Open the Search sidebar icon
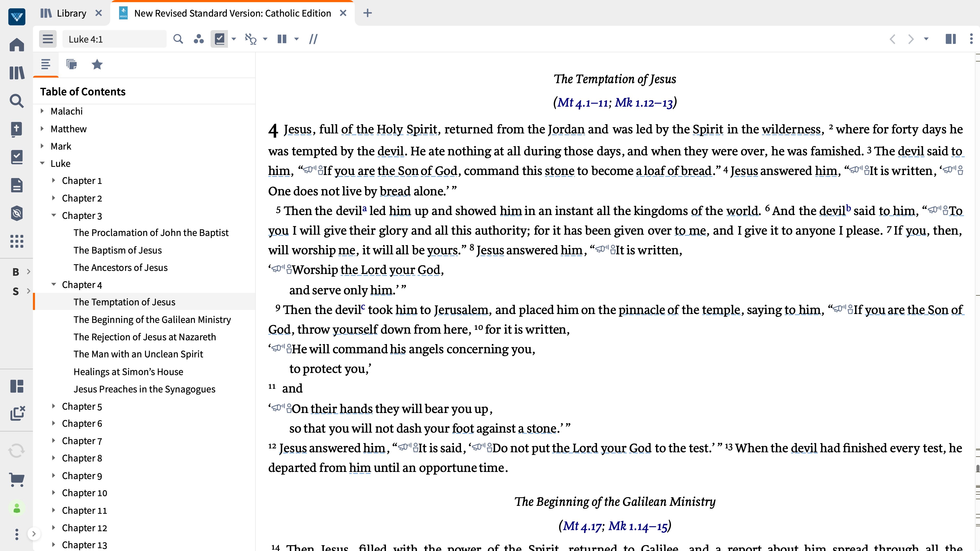Screen dimensions: 980x551 pyautogui.click(x=17, y=101)
